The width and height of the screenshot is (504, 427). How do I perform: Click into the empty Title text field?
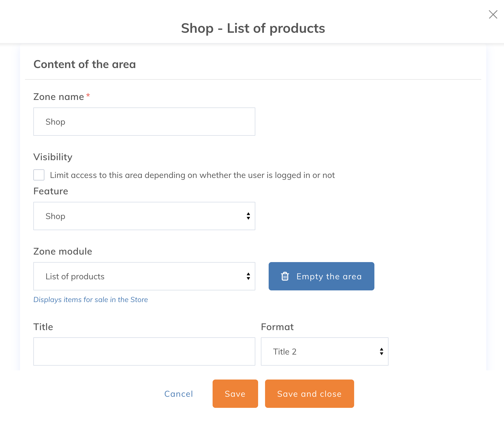tap(144, 351)
